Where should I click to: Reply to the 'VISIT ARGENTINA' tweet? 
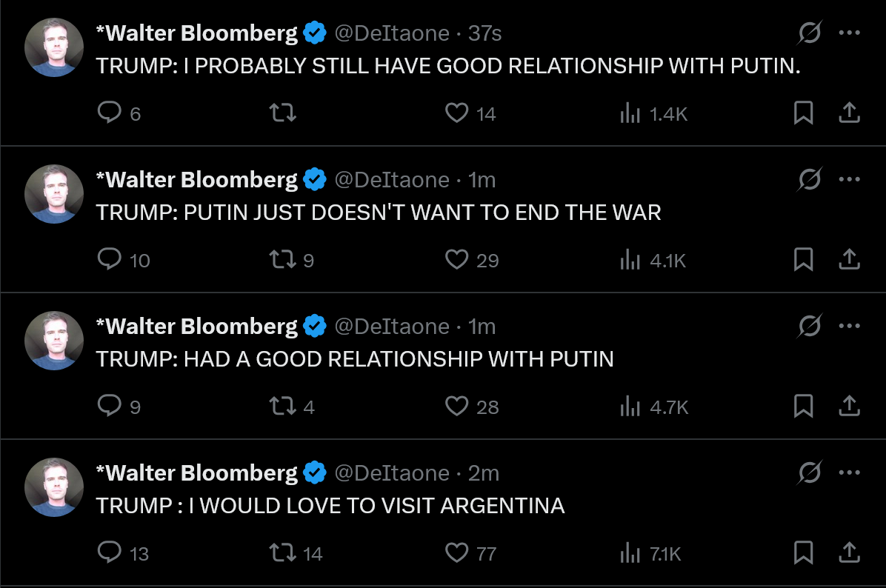point(110,552)
